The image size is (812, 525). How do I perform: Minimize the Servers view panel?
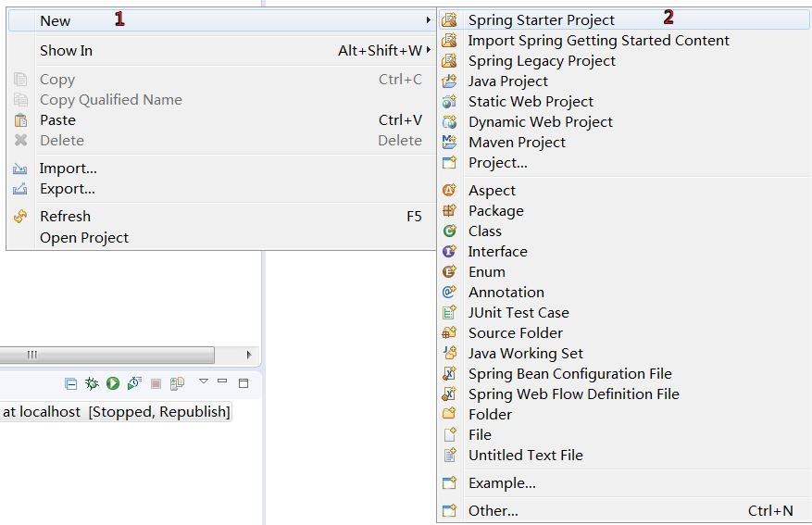click(x=223, y=381)
